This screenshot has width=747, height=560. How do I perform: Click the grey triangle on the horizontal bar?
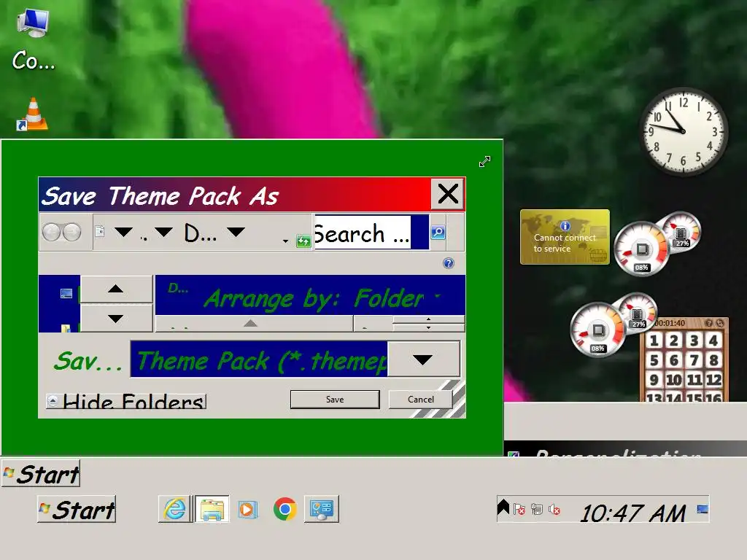250,323
